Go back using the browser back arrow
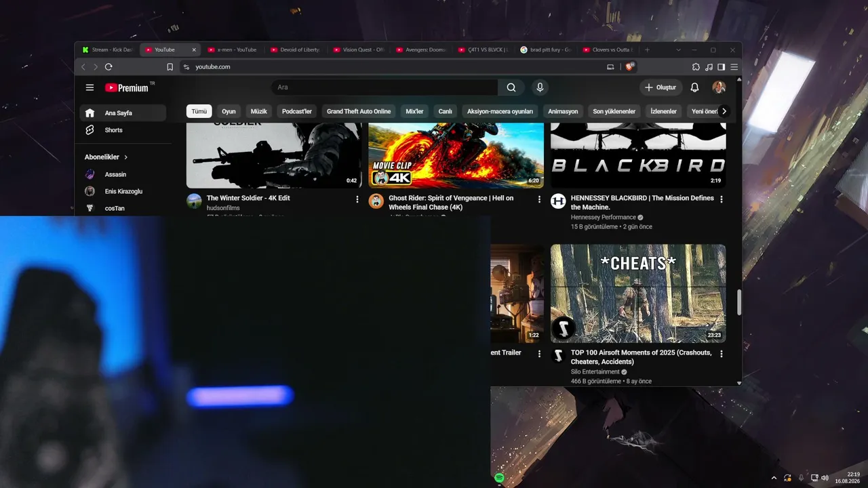 [x=83, y=67]
